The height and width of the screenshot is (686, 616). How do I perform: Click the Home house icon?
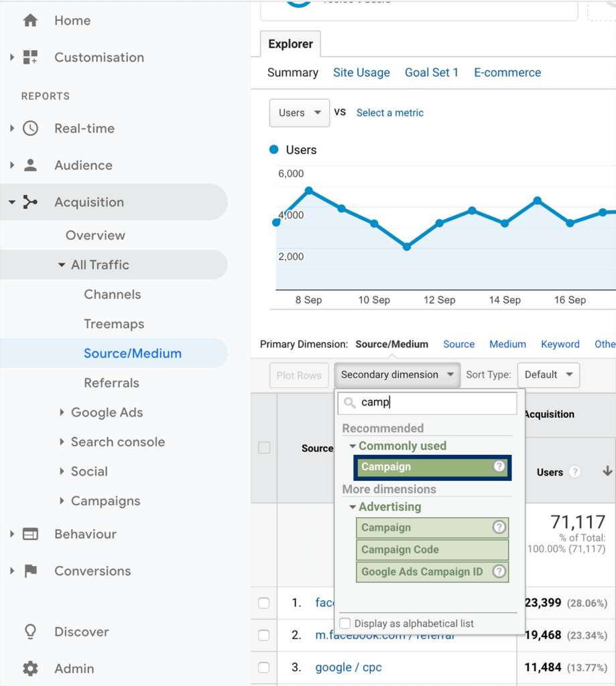(x=30, y=21)
